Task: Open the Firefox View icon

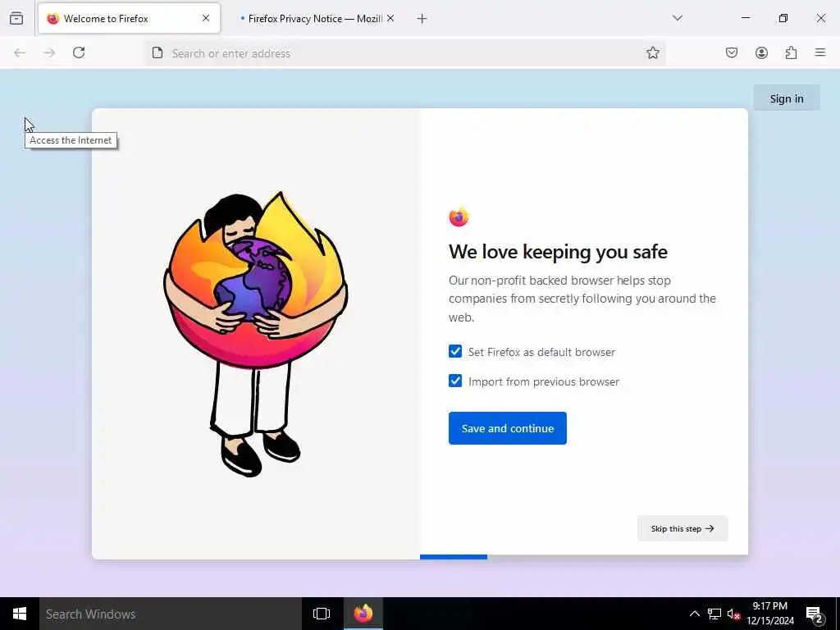Action: tap(16, 19)
